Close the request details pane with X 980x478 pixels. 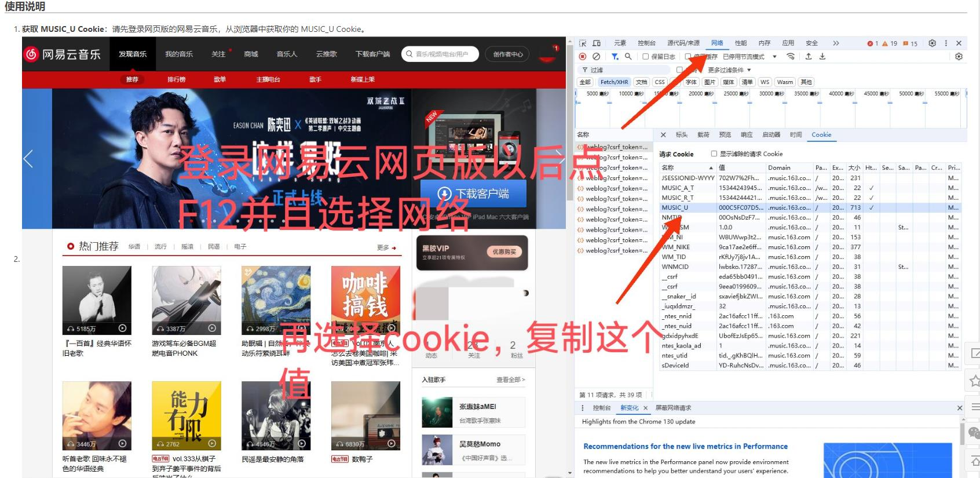(663, 134)
